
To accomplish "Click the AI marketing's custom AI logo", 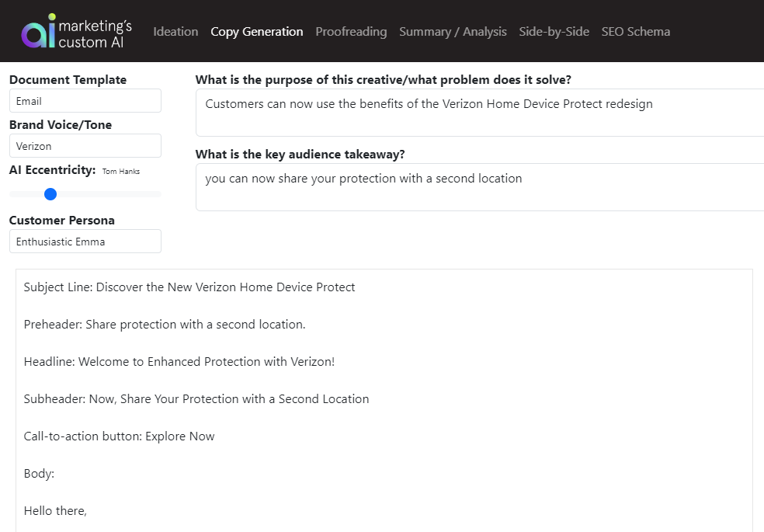I will coord(77,31).
